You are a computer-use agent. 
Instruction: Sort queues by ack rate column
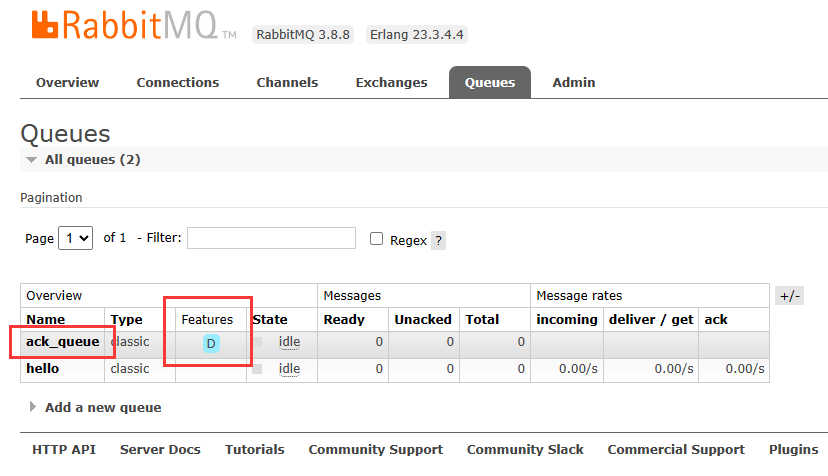click(x=716, y=320)
